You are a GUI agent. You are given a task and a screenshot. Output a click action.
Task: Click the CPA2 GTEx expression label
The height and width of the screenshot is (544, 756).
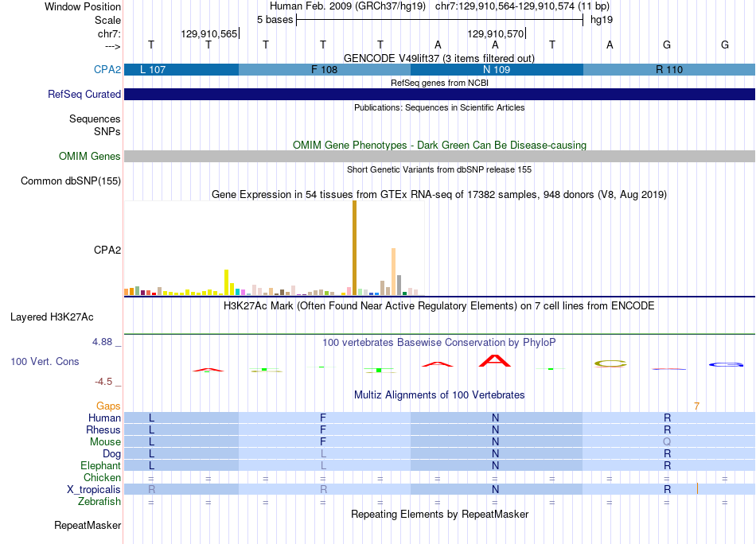coord(107,250)
